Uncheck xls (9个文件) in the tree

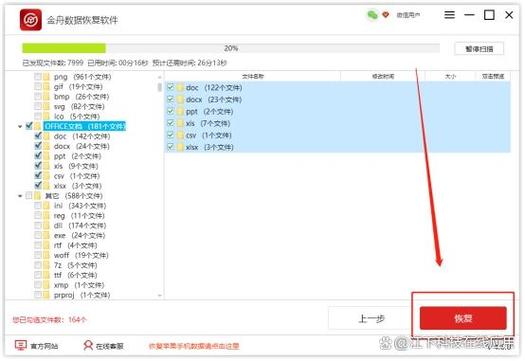coord(38,166)
